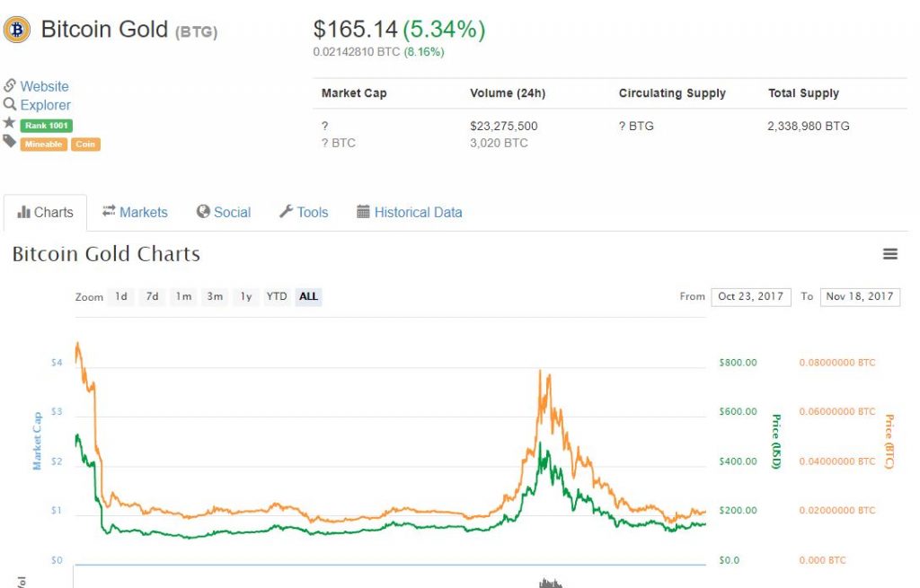
Task: Click the exchange arrows icon on Markets tab
Action: click(x=109, y=211)
